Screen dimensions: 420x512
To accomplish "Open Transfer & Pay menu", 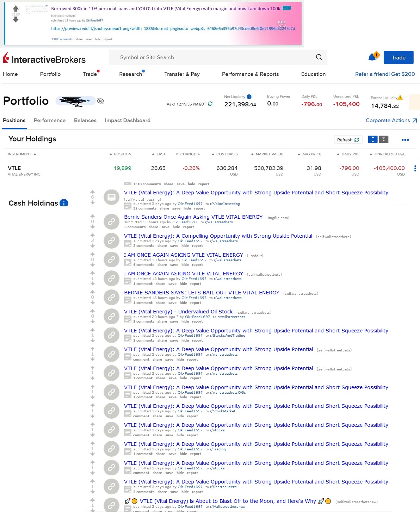I will coord(182,74).
